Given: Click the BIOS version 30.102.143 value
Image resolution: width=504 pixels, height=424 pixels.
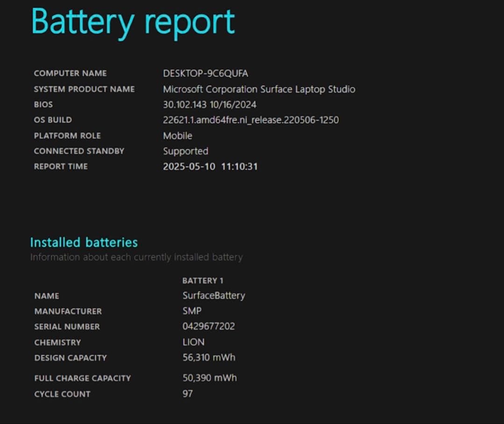Looking at the screenshot, I should (x=210, y=105).
